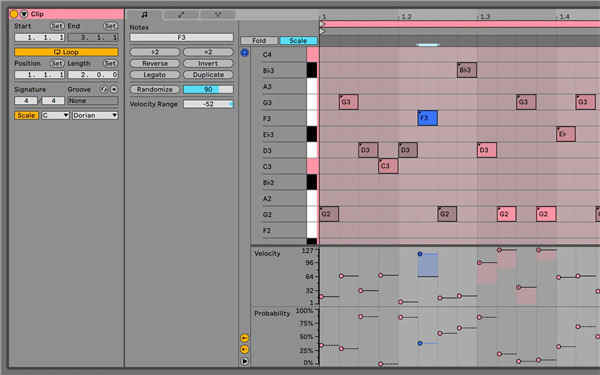This screenshot has width=600, height=375.
Task: Click the lane expand triangle at bottom
Action: click(x=245, y=361)
